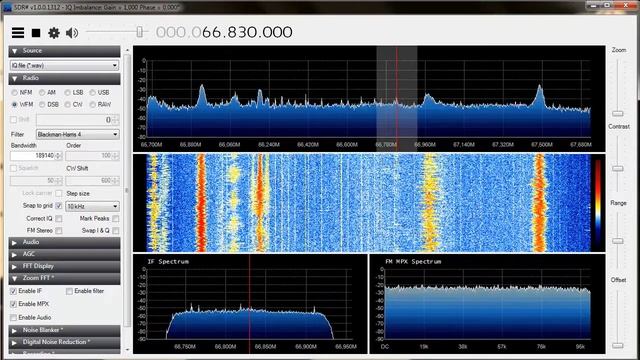Enable the Mark Peaks checkbox
The image size is (640, 360).
(116, 219)
